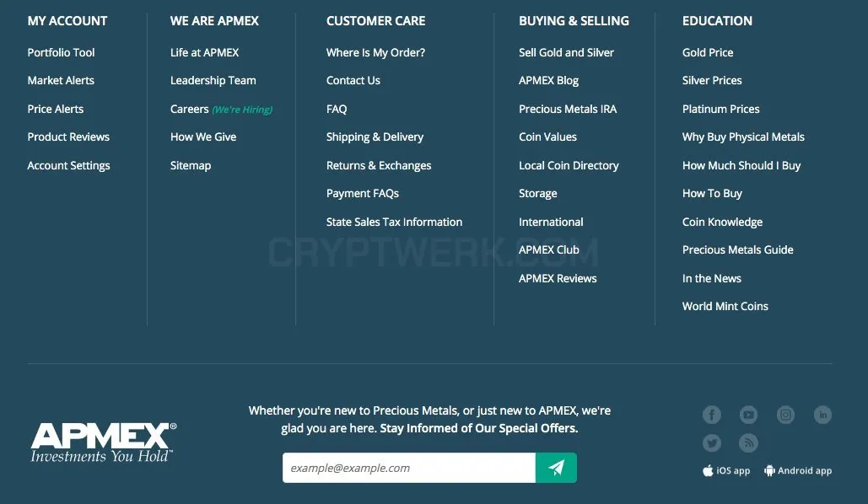Open Precious Metals IRA

(568, 109)
